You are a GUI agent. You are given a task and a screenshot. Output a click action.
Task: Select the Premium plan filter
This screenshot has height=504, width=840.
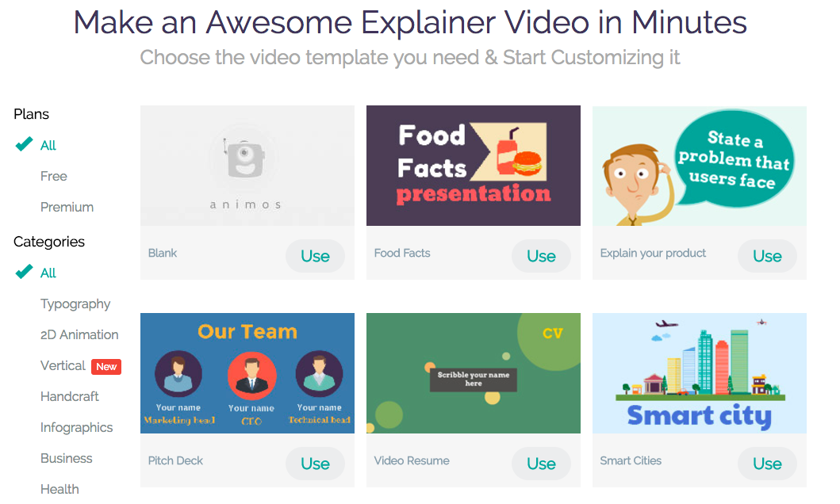[67, 207]
